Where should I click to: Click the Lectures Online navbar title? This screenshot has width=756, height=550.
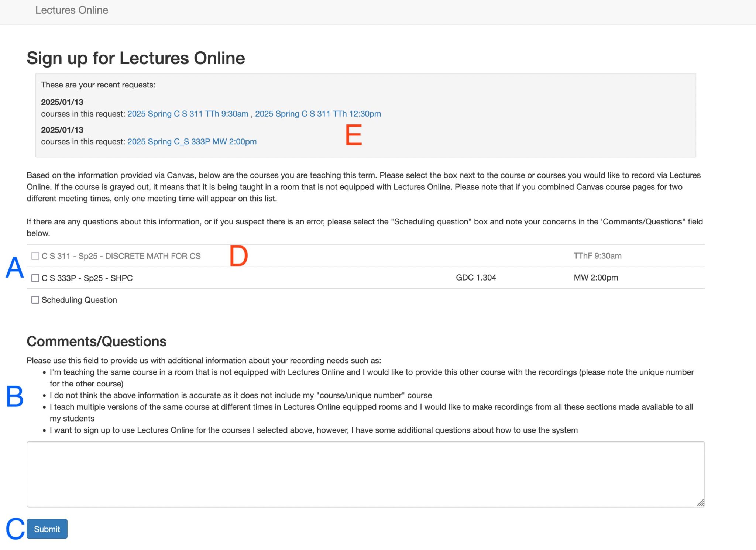coord(72,10)
